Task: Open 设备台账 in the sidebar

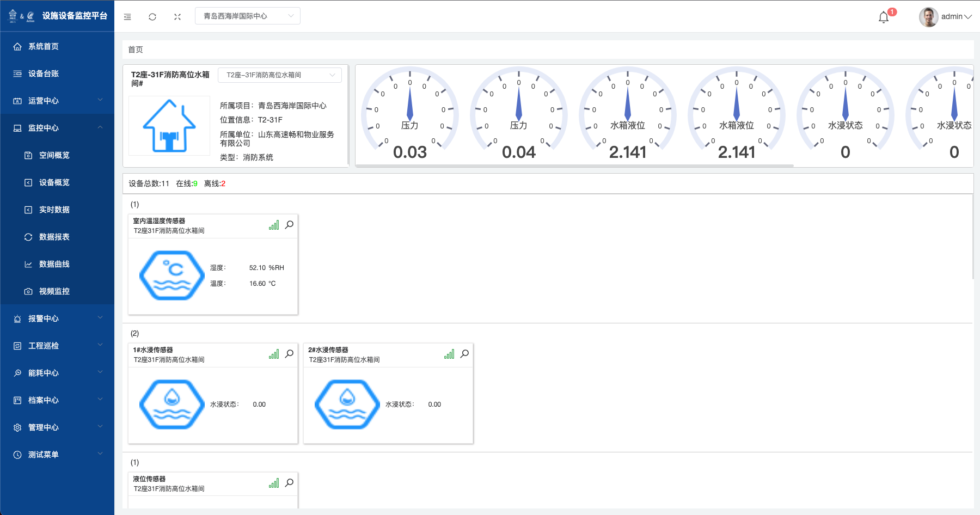Action: [44, 73]
